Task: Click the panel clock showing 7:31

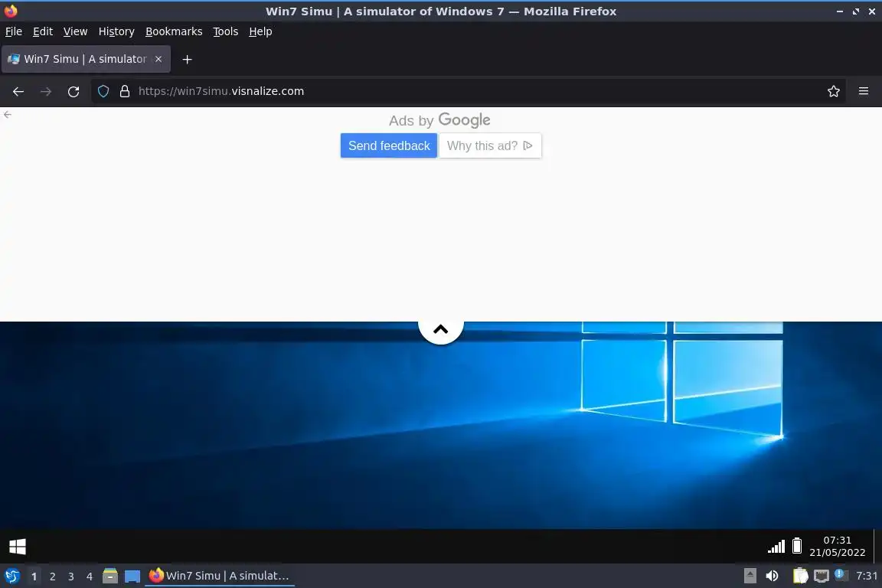Action: (x=866, y=576)
